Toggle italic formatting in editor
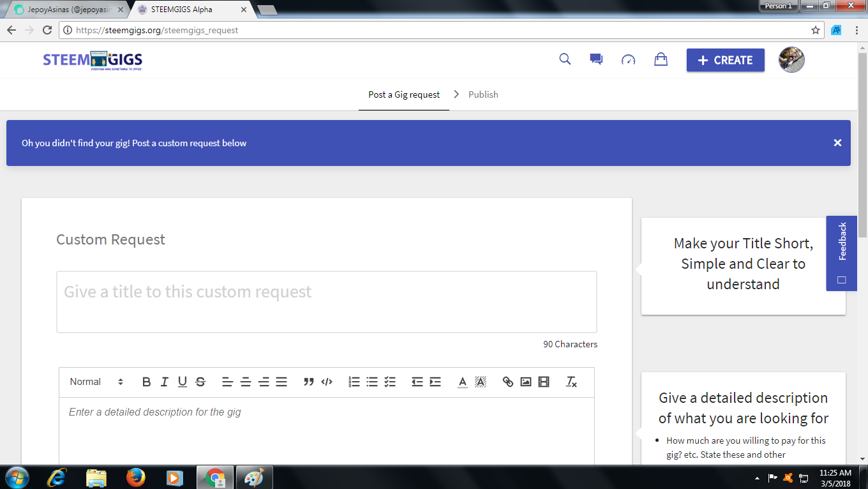This screenshot has height=489, width=868. [x=164, y=382]
